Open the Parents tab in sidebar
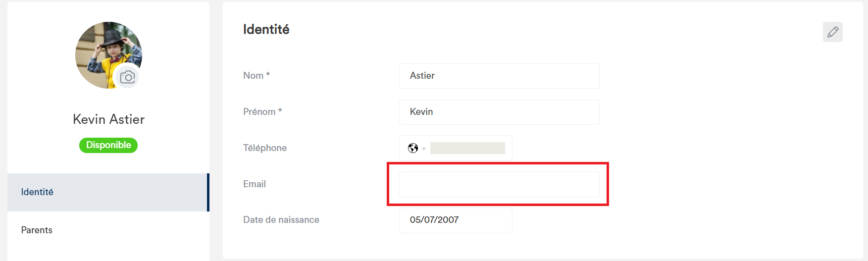868x261 pixels. coord(108,230)
